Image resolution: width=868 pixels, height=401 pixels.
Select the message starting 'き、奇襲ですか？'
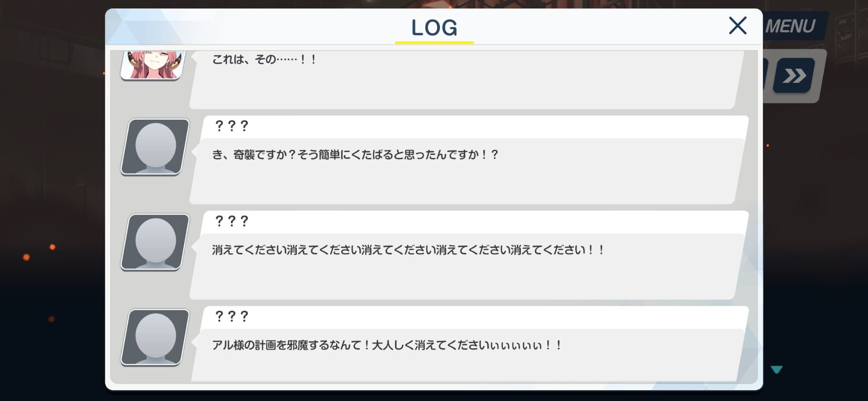(355, 154)
